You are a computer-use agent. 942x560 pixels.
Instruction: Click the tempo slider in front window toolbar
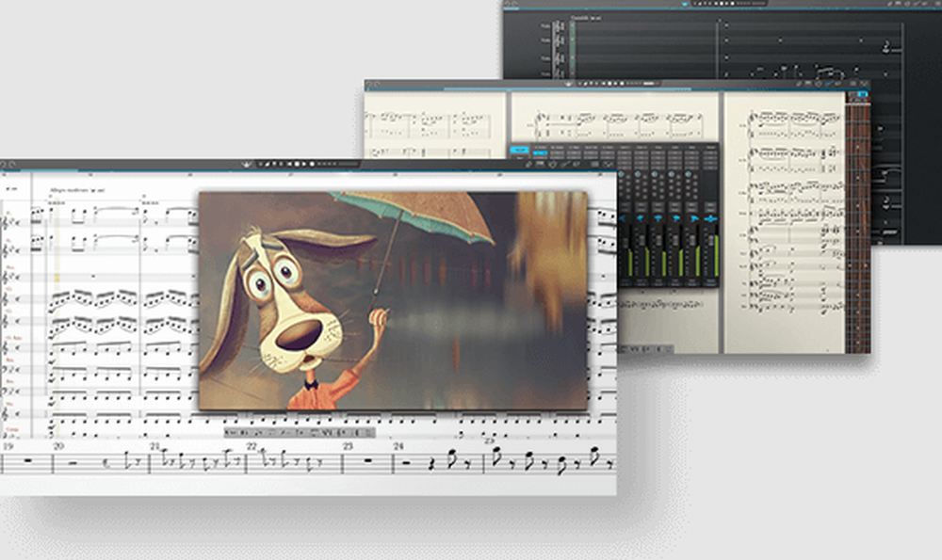point(348,164)
